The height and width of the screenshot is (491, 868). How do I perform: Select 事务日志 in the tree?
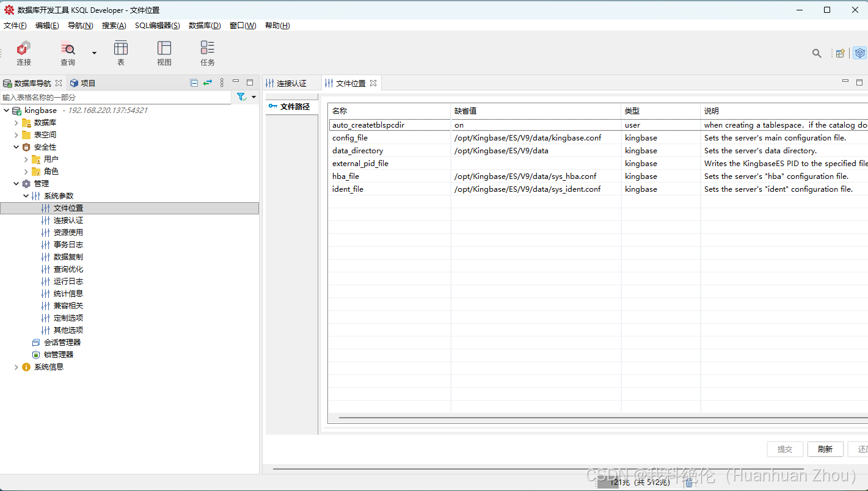click(x=68, y=245)
